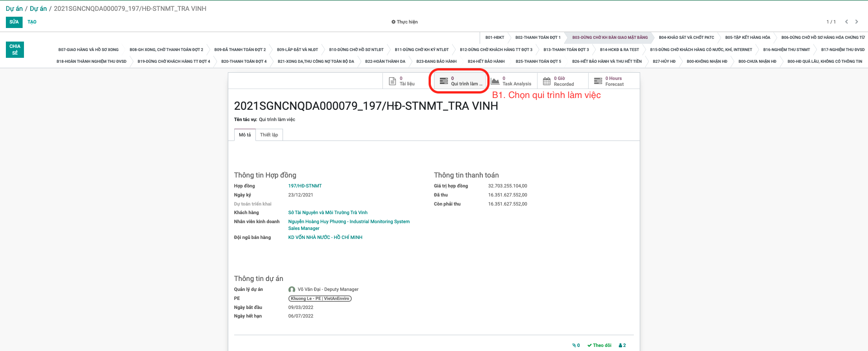The width and height of the screenshot is (868, 351).
Task: Select stage B10-DỪNG CHỜ HỒ SƠ NTLĐT
Action: 356,50
